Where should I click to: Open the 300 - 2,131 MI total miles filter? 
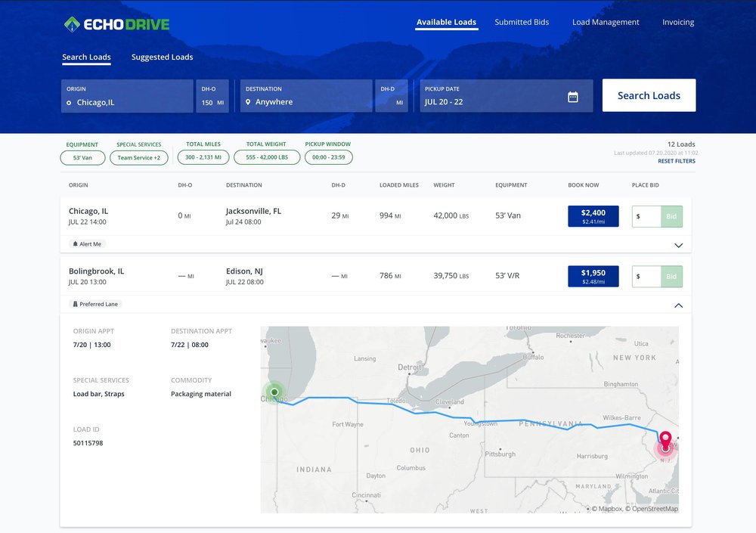click(x=203, y=157)
